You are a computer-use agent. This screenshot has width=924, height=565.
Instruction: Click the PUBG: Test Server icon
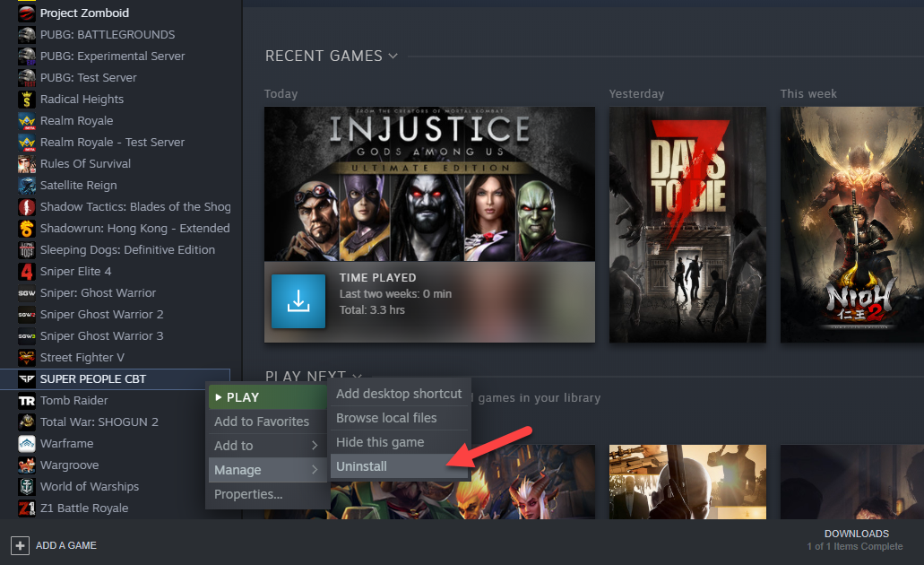tap(27, 78)
